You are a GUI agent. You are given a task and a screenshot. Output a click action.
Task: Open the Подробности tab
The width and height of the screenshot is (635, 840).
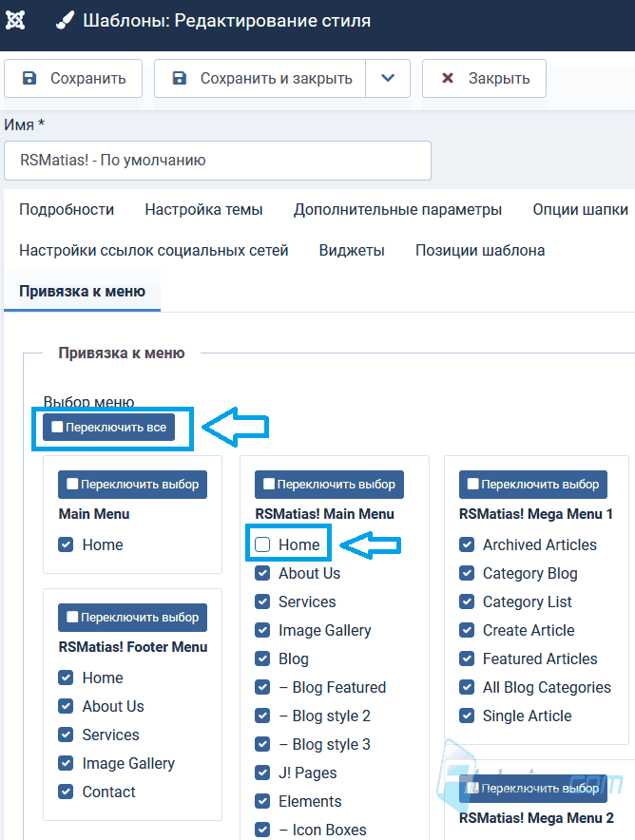pyautogui.click(x=67, y=209)
